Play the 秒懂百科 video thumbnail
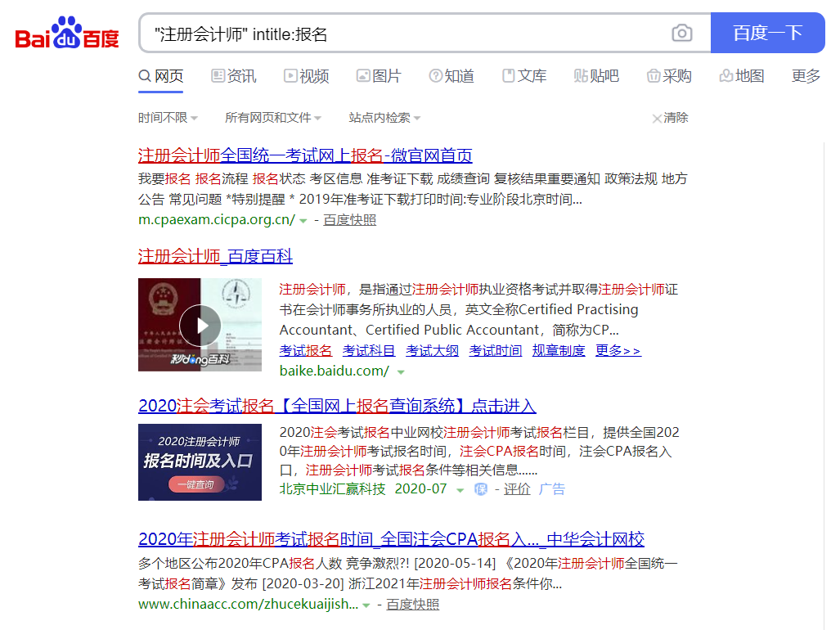Image resolution: width=840 pixels, height=630 pixels. coord(200,325)
